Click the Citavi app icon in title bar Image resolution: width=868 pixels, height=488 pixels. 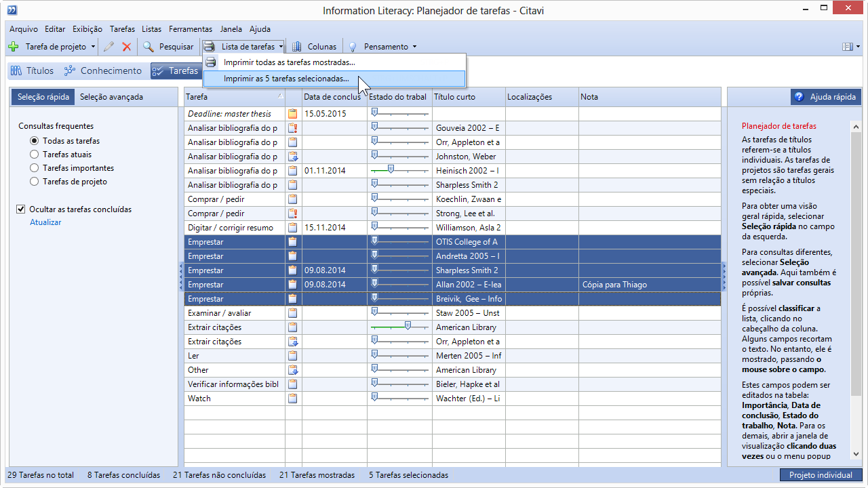(12, 10)
